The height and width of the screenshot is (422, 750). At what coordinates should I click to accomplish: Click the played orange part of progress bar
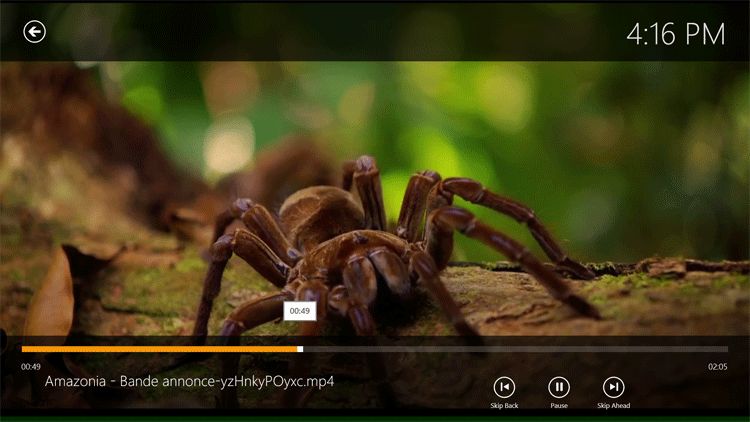(x=160, y=349)
